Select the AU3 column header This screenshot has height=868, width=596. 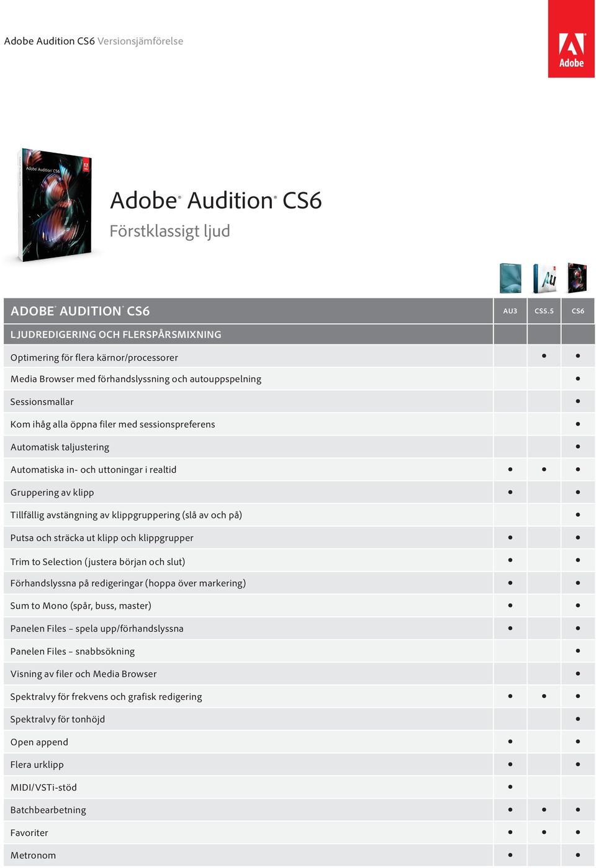click(510, 311)
